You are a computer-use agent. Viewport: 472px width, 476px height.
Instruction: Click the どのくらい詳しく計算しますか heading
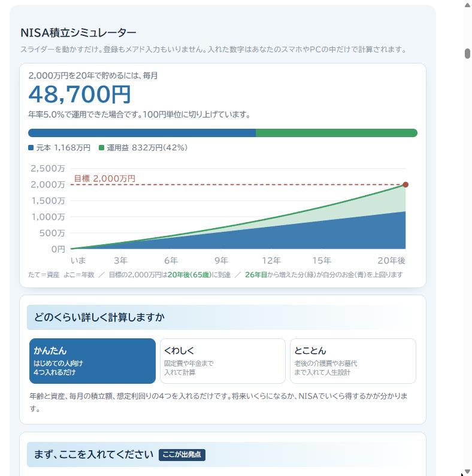99,317
